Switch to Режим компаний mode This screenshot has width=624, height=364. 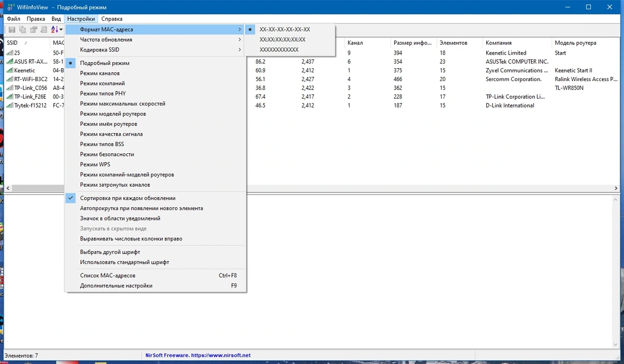[155, 83]
